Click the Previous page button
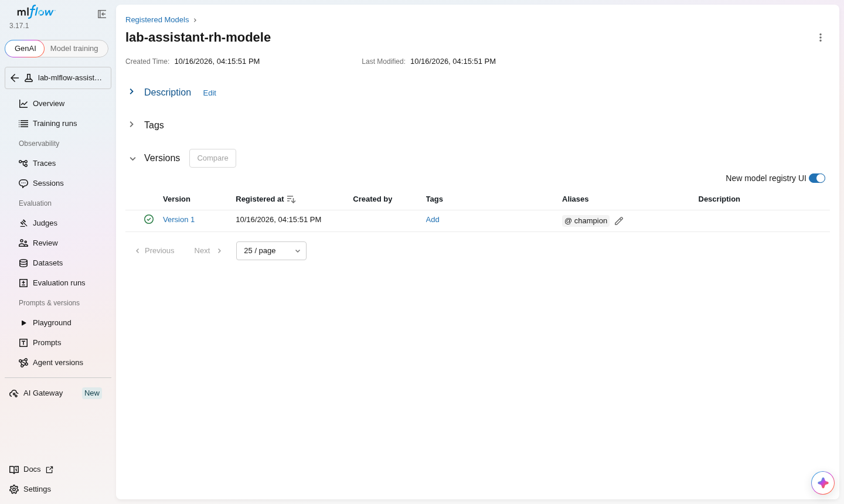 click(155, 251)
